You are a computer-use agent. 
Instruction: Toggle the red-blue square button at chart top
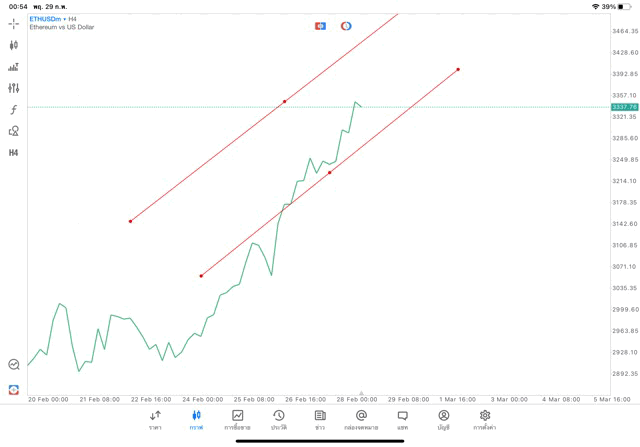(320, 26)
